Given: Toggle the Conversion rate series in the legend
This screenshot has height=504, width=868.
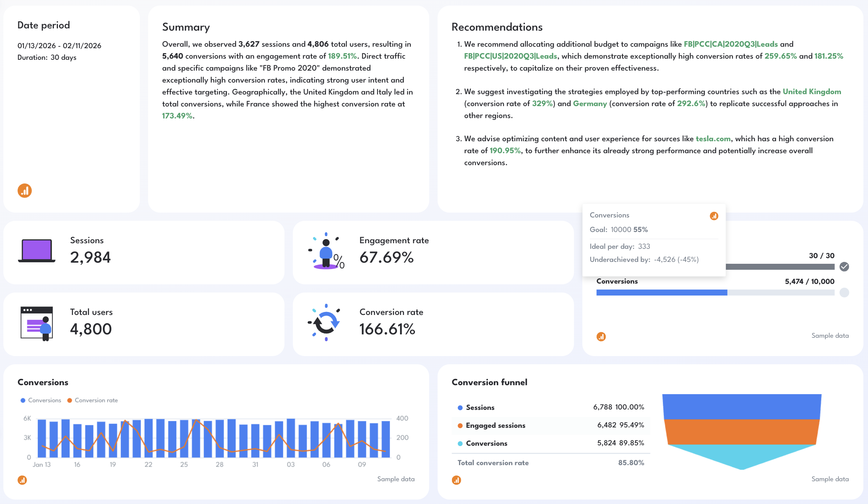Looking at the screenshot, I should click(93, 400).
